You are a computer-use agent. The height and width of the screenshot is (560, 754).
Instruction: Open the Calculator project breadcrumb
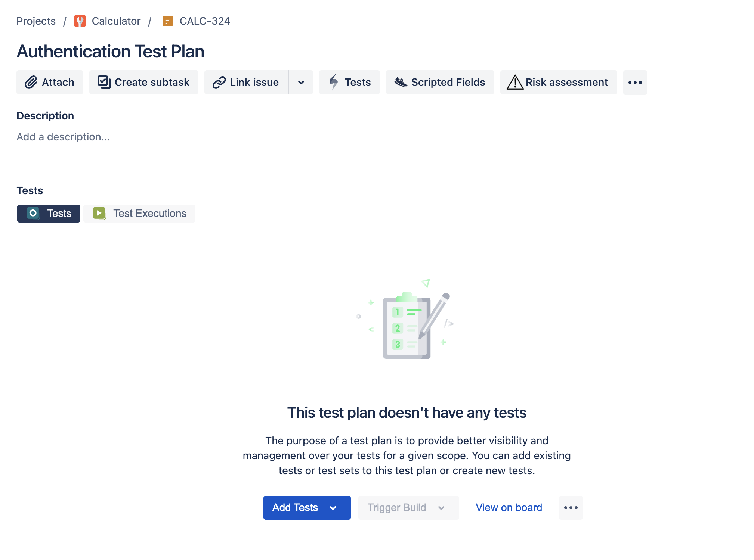click(116, 21)
